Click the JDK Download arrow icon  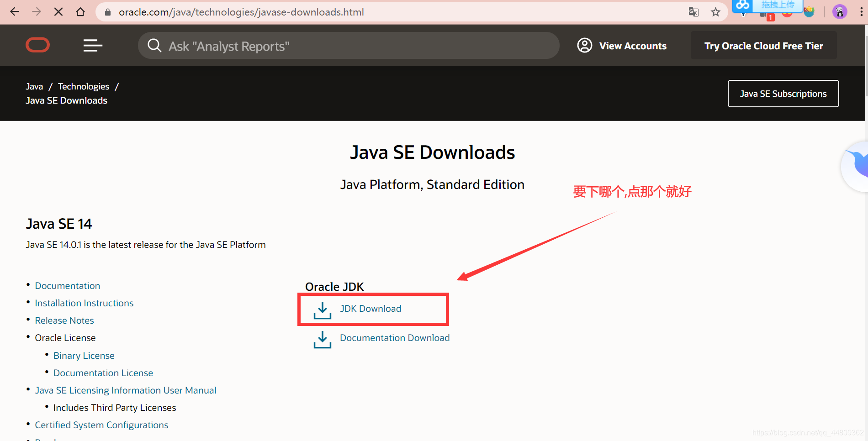323,310
